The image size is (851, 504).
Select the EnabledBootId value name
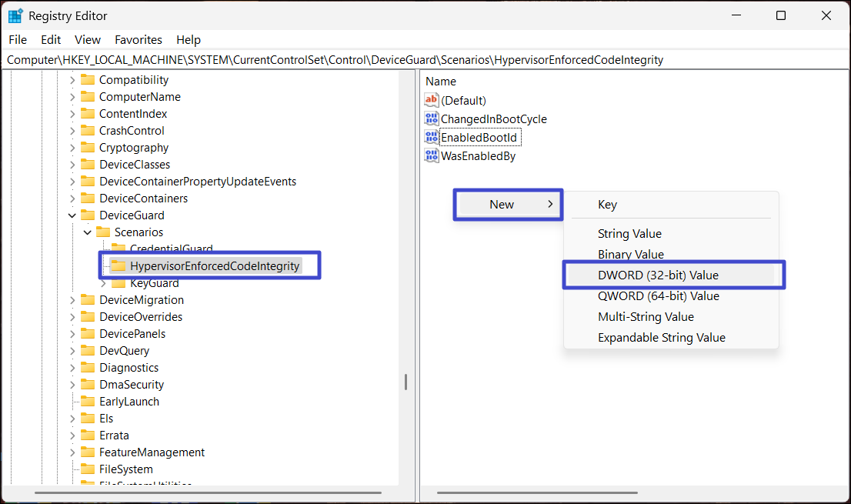(x=479, y=138)
